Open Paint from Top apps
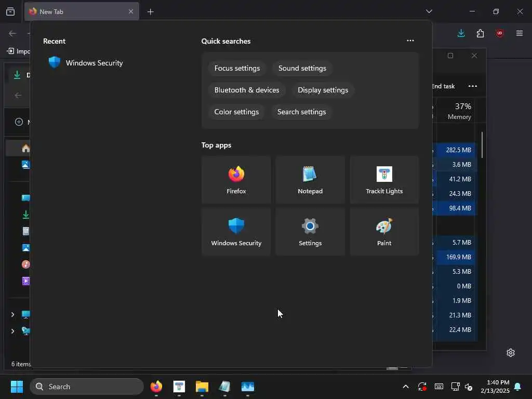The width and height of the screenshot is (532, 399). [384, 232]
